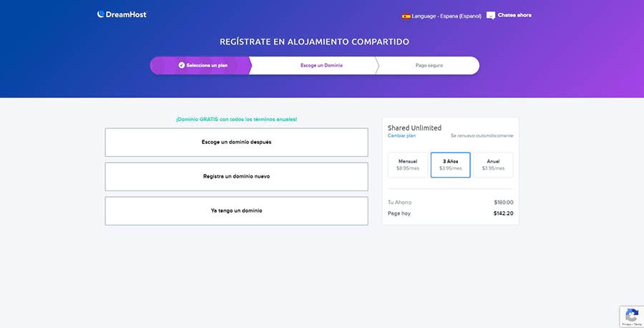The height and width of the screenshot is (328, 644).
Task: Click the Spain flag icon
Action: coord(406,15)
